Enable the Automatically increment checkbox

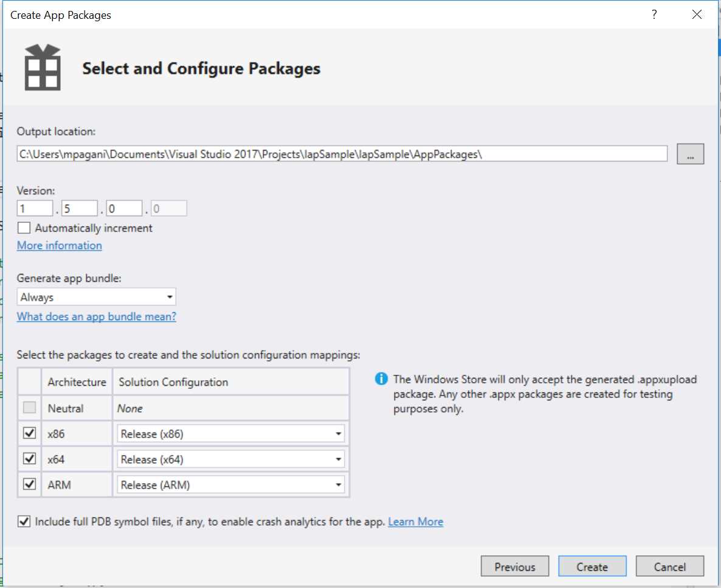(24, 227)
